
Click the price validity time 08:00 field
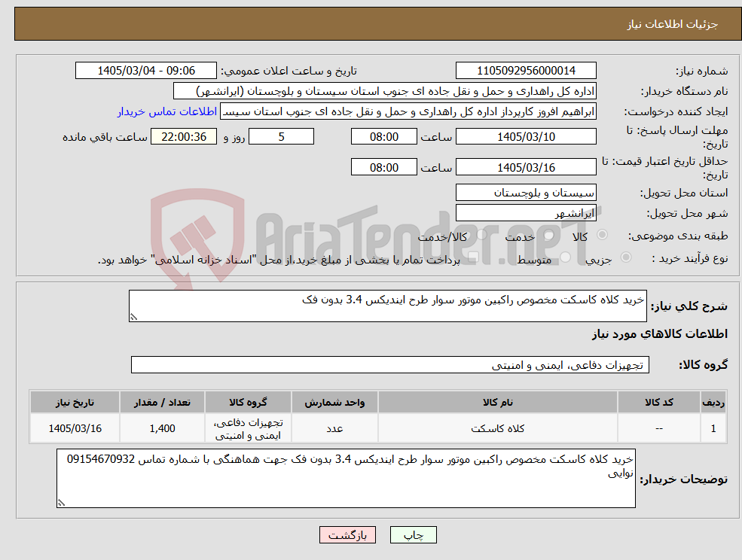(383, 167)
